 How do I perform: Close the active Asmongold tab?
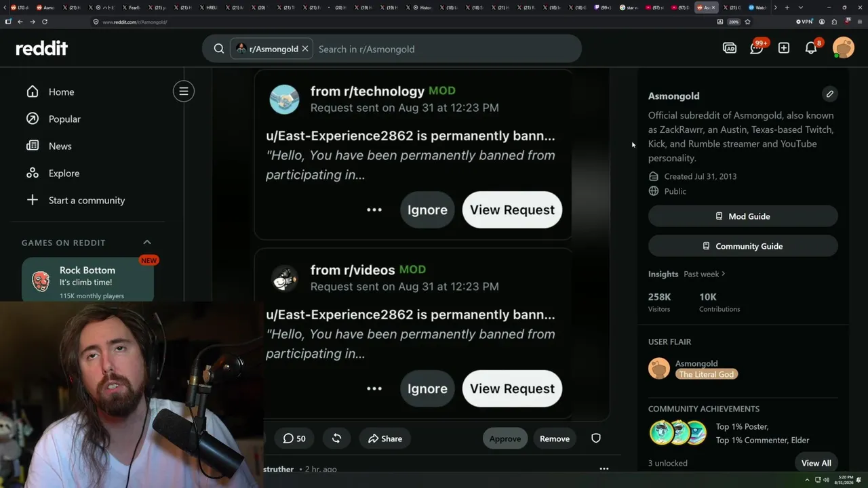pos(713,7)
